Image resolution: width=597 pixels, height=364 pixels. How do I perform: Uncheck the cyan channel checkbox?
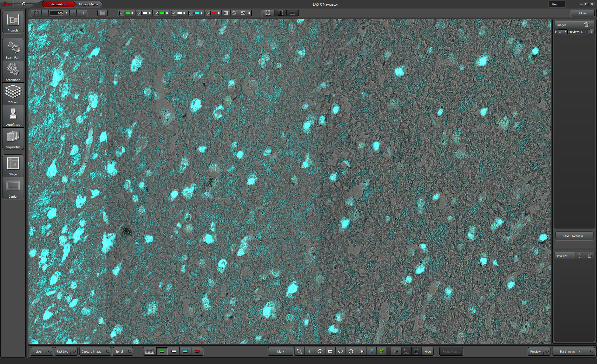191,13
